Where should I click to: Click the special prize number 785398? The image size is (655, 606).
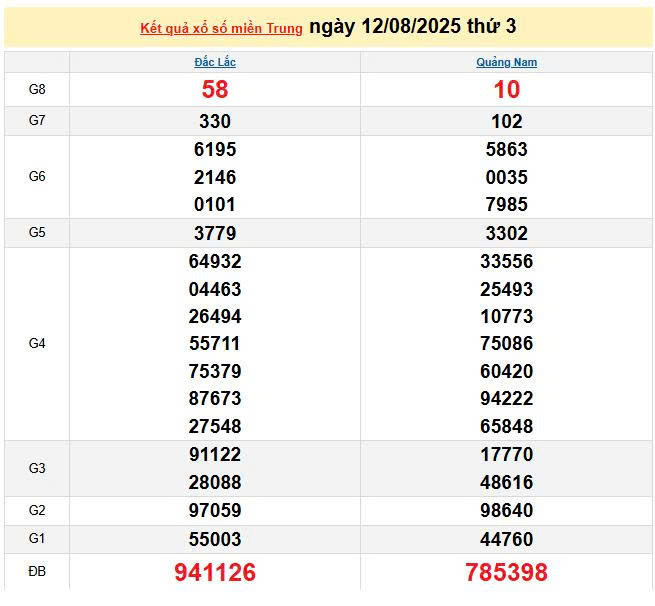(507, 573)
